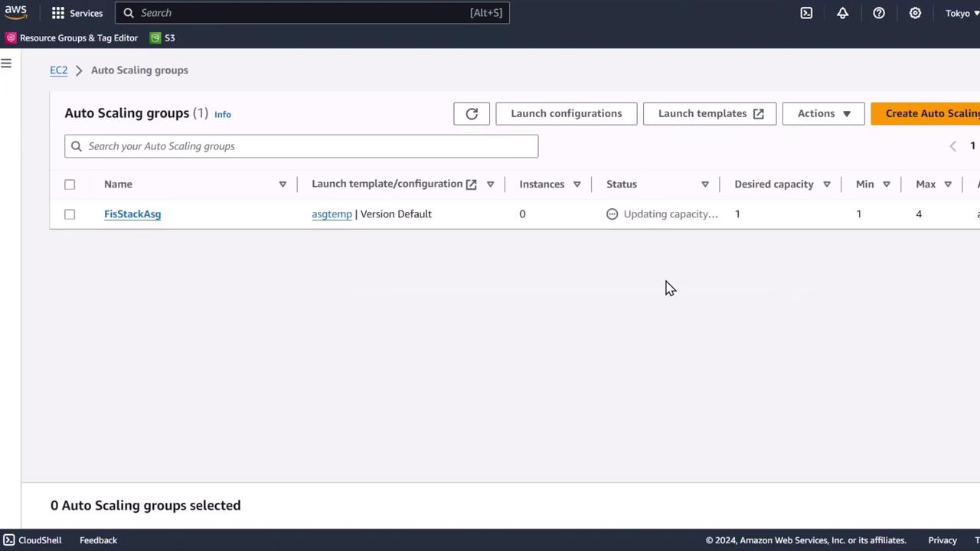The image size is (980, 551).
Task: Sort by the Launch template/configuration column arrow
Action: pos(491,184)
